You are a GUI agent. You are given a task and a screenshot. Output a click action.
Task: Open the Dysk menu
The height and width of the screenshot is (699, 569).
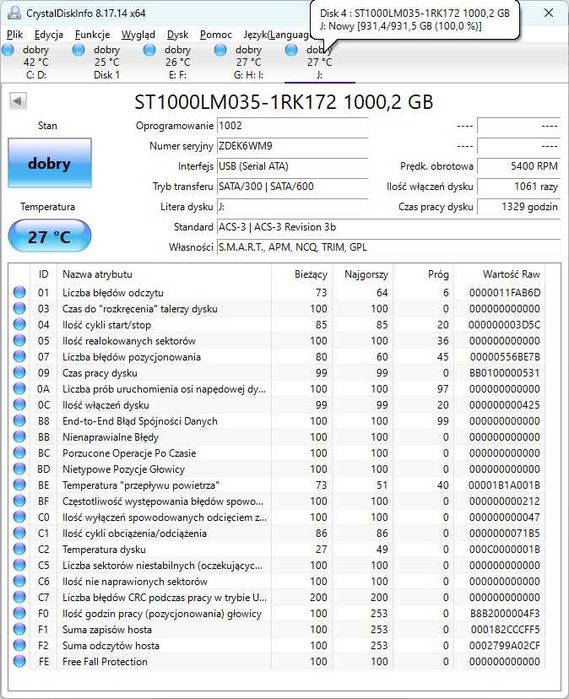point(177,34)
